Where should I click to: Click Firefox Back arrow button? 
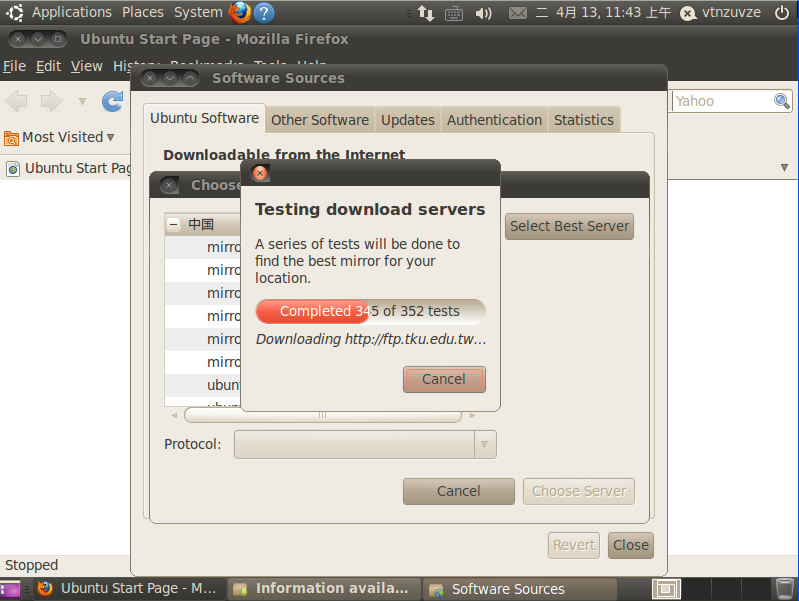(17, 101)
